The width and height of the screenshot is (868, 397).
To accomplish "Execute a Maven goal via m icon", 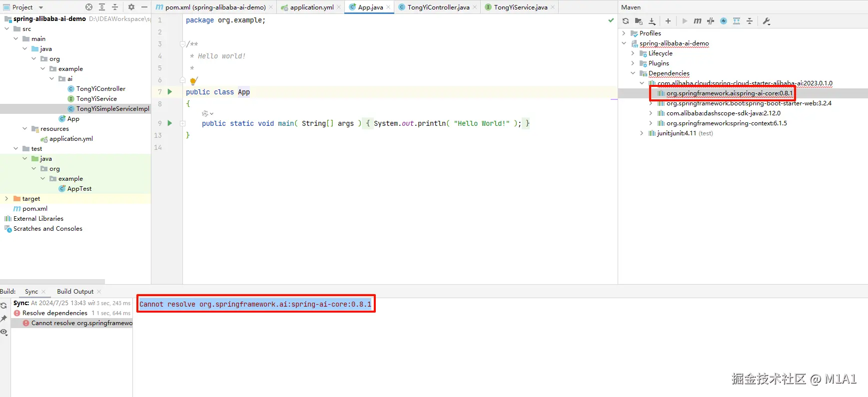I will point(698,21).
